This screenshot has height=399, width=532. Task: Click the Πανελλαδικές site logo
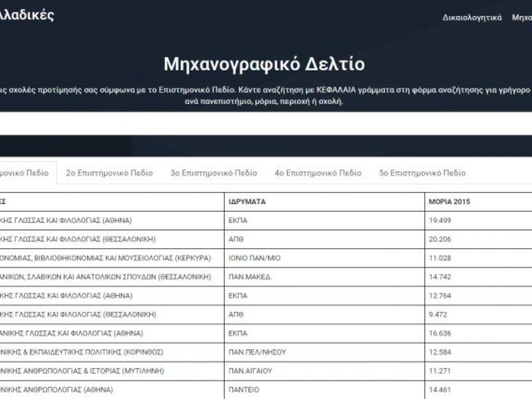click(27, 15)
